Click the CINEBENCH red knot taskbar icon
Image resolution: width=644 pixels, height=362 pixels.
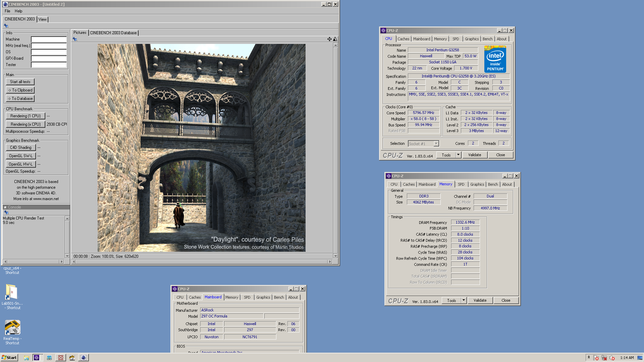coord(61,358)
